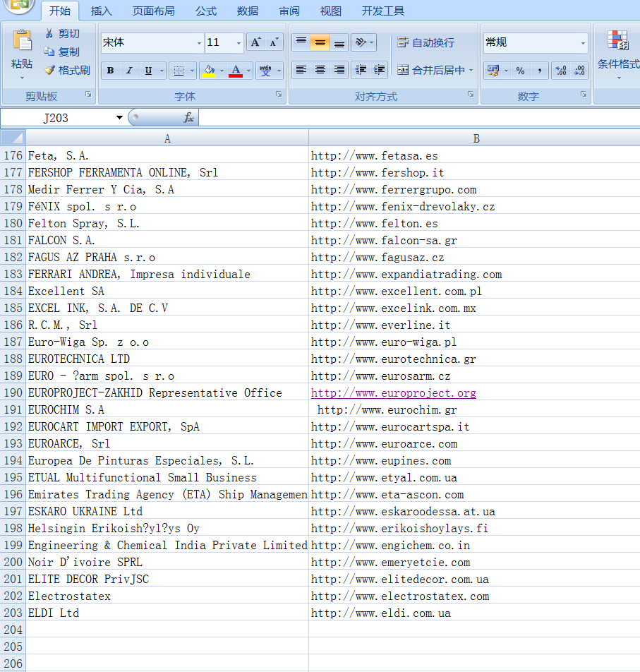Select cell with ELDI Ltd

(x=167, y=613)
